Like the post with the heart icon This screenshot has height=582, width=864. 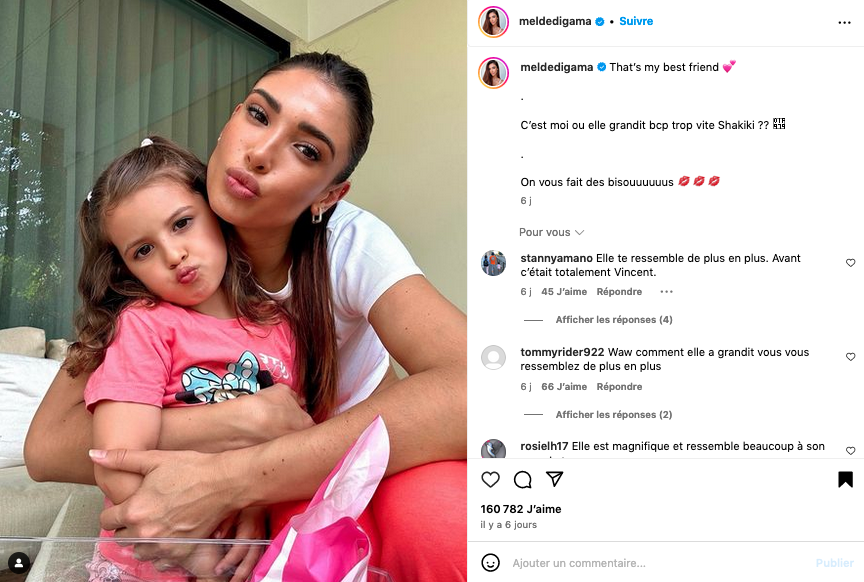coord(490,479)
